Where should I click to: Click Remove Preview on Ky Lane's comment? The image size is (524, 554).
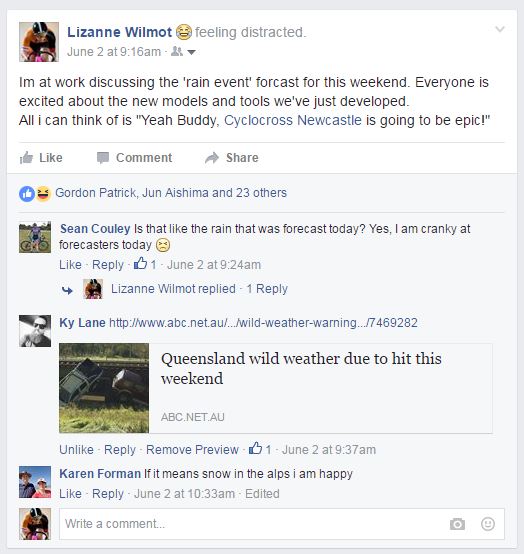pyautogui.click(x=192, y=450)
